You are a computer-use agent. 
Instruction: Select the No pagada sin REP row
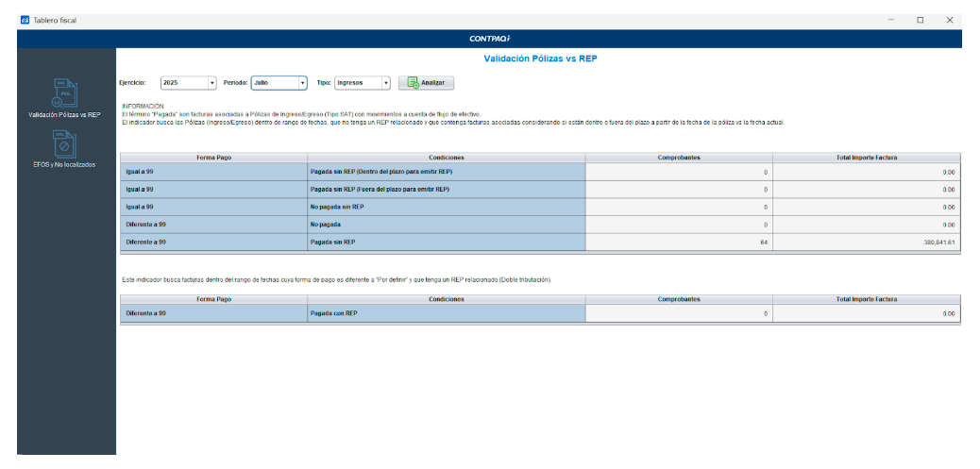[x=446, y=207]
